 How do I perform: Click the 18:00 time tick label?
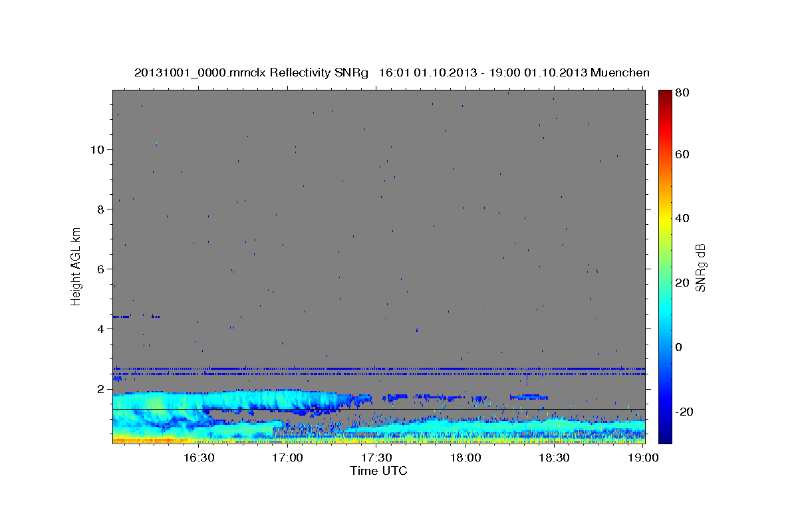pos(465,458)
